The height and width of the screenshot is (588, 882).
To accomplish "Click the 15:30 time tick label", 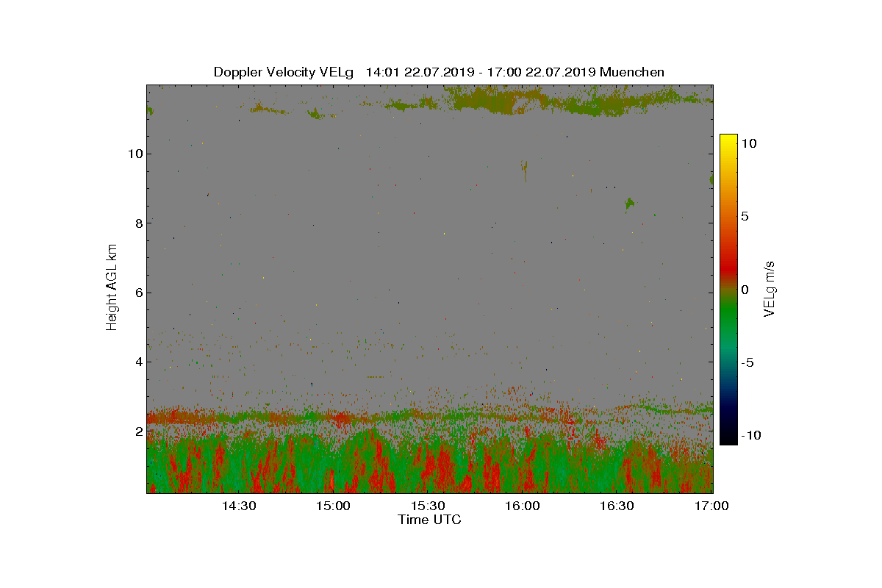I will 429,506.
